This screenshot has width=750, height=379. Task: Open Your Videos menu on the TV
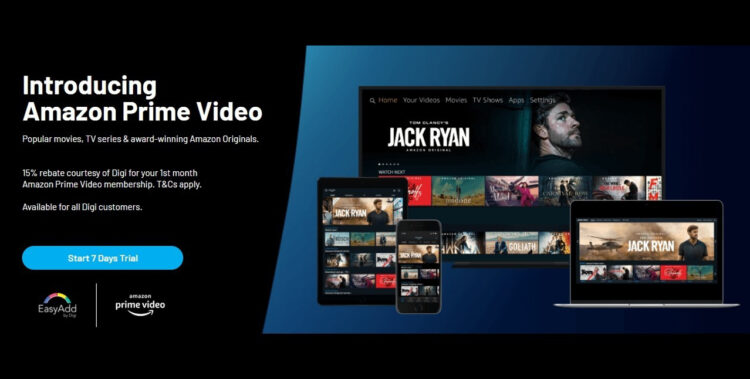tap(421, 100)
